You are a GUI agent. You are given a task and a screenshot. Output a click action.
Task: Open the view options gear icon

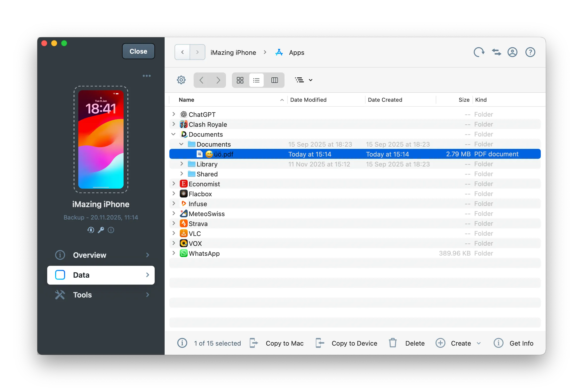181,80
